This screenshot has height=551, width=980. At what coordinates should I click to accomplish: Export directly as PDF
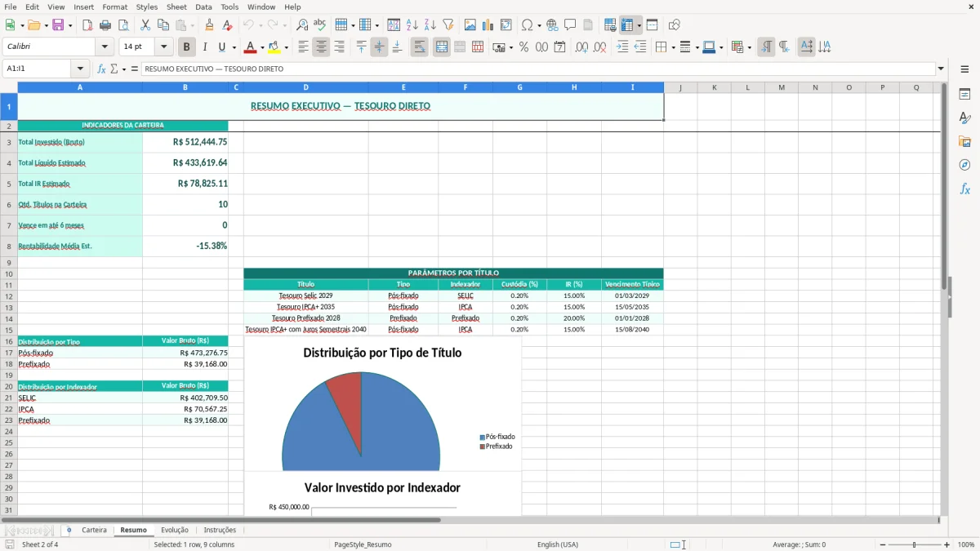click(87, 25)
